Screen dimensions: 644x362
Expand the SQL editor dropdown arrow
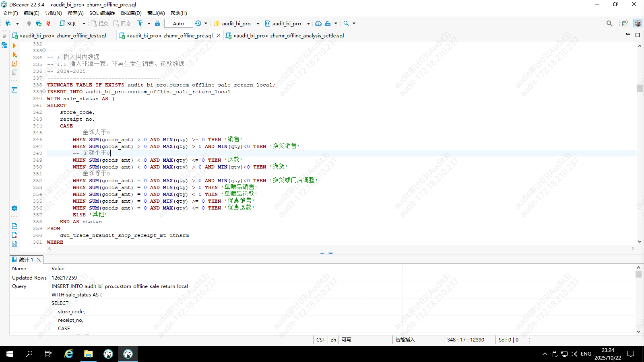[x=84, y=23]
